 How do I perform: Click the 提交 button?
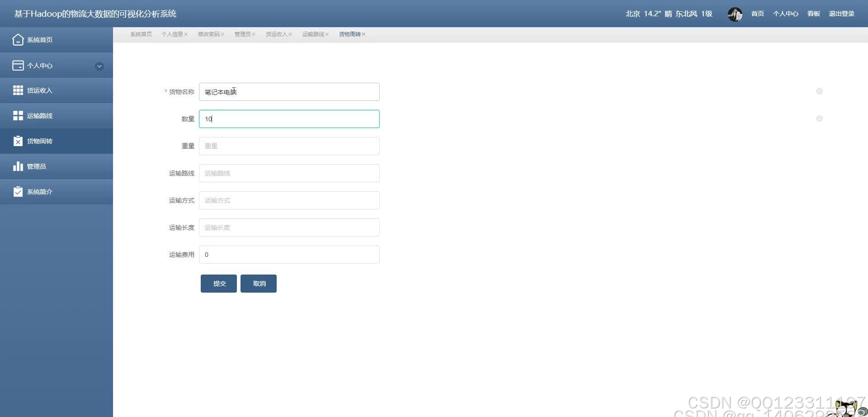point(219,284)
